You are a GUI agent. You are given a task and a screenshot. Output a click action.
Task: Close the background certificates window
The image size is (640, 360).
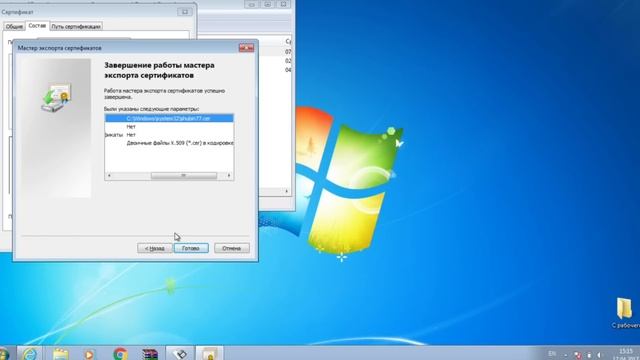(283, 4)
